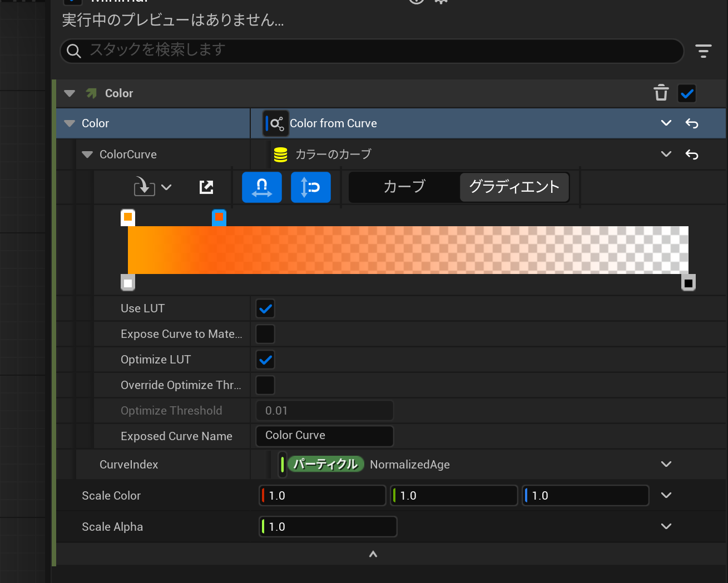Screen dimensions: 728x583
Task: Switch to the カーブ tab
Action: click(403, 187)
